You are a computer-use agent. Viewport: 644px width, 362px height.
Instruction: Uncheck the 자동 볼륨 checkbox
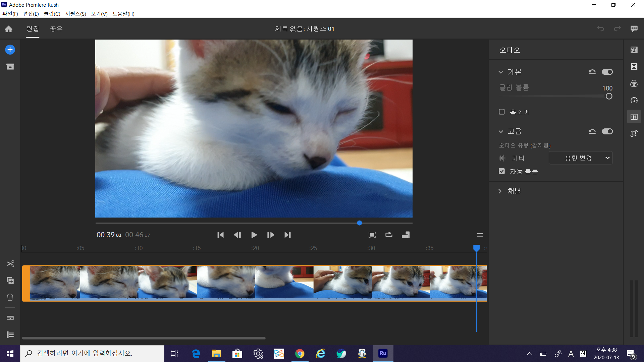pyautogui.click(x=502, y=171)
